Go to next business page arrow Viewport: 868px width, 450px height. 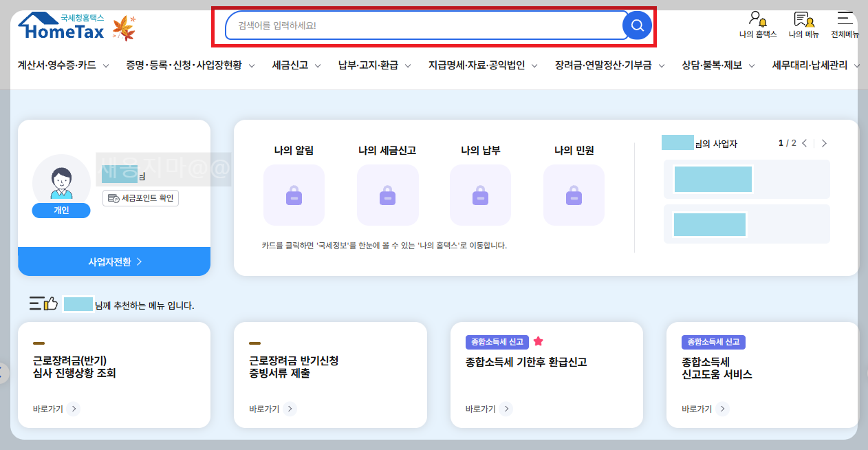point(824,143)
